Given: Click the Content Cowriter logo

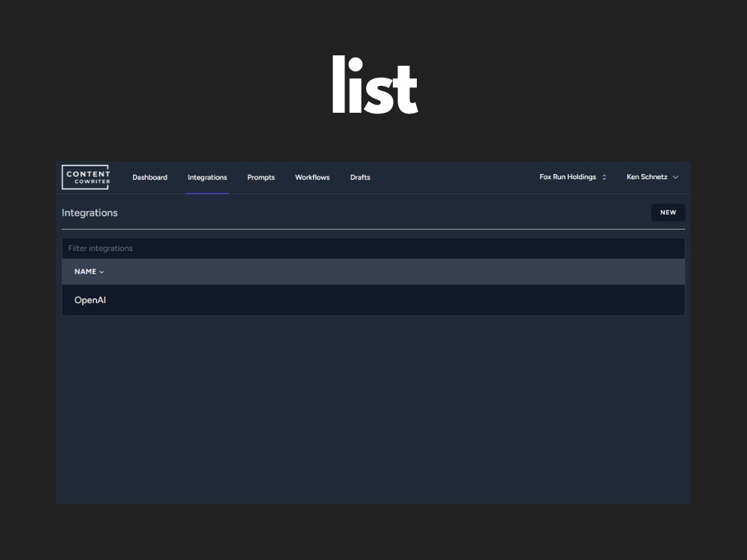Looking at the screenshot, I should tap(86, 177).
